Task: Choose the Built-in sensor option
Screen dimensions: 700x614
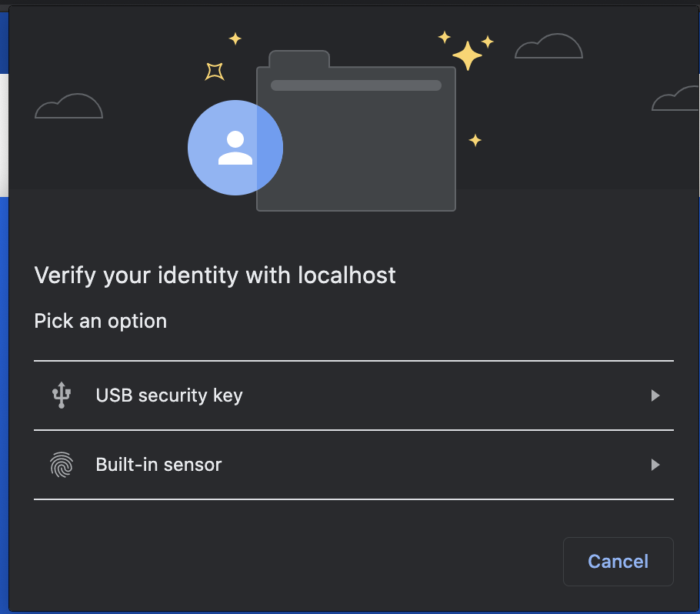Action: [158, 465]
